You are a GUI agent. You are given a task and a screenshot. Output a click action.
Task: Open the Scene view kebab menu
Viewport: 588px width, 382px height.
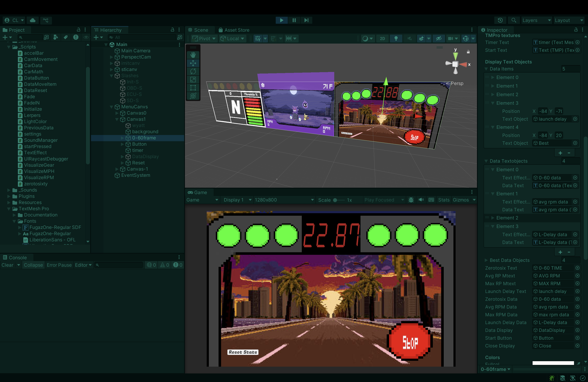point(472,30)
